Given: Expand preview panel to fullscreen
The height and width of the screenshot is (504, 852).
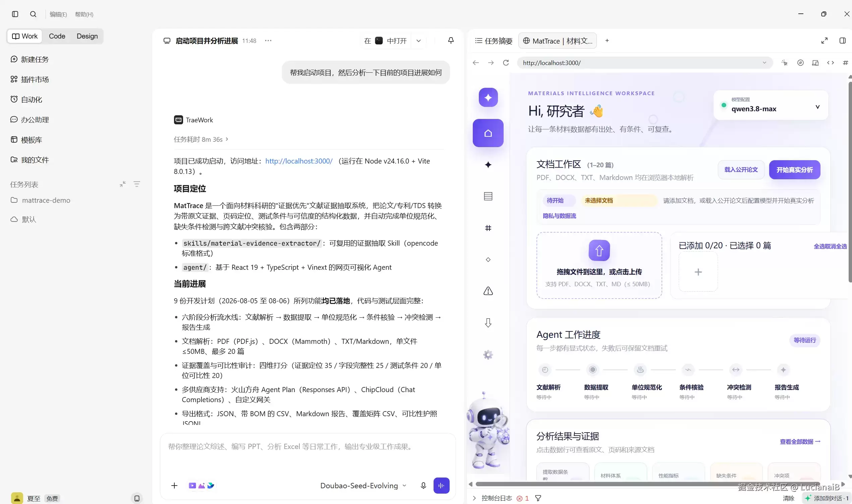Looking at the screenshot, I should pos(825,41).
